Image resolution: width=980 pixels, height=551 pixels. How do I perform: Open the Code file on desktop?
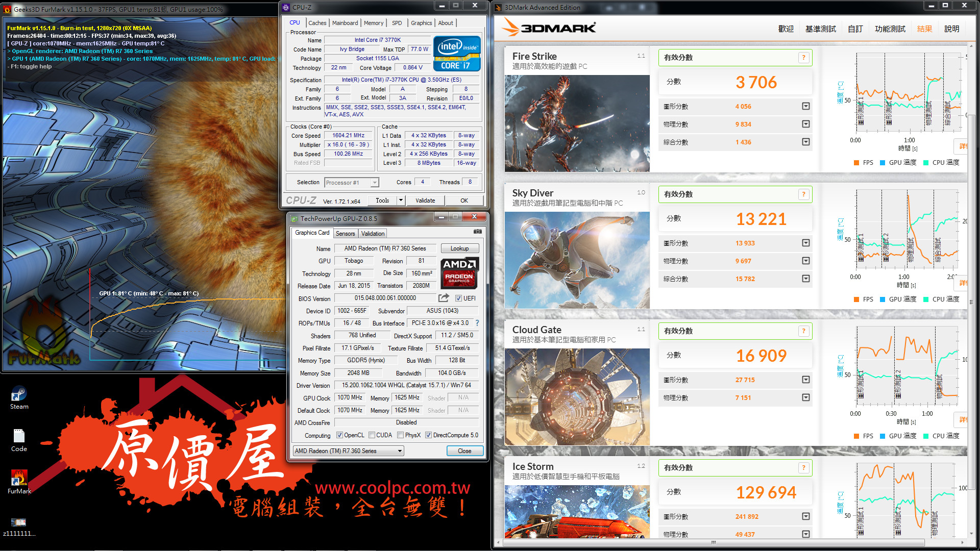coord(19,440)
